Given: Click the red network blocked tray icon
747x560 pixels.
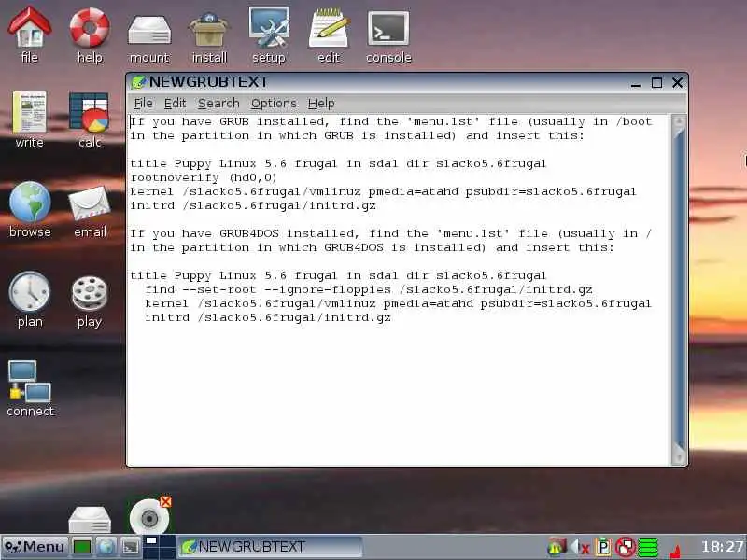Looking at the screenshot, I should [x=625, y=547].
